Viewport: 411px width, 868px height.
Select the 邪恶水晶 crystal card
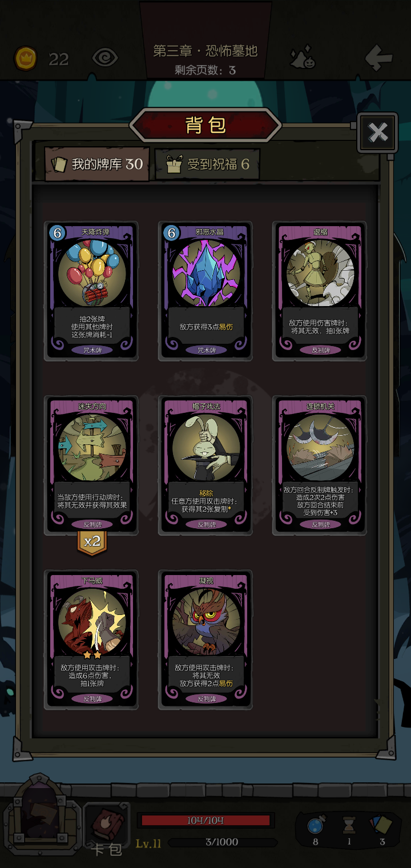point(205,291)
